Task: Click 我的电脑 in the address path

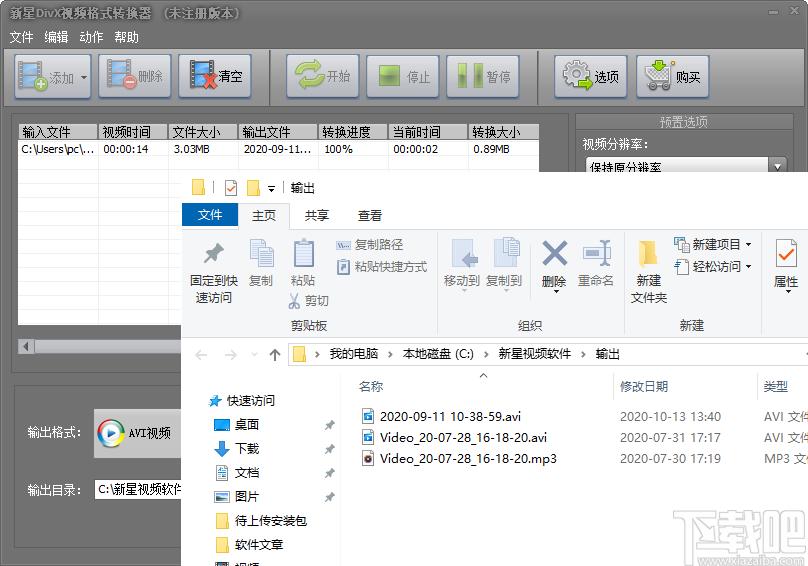Action: point(354,354)
